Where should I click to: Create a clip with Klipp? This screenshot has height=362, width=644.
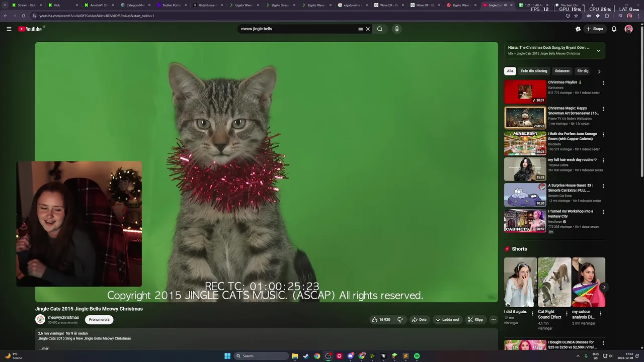(475, 319)
